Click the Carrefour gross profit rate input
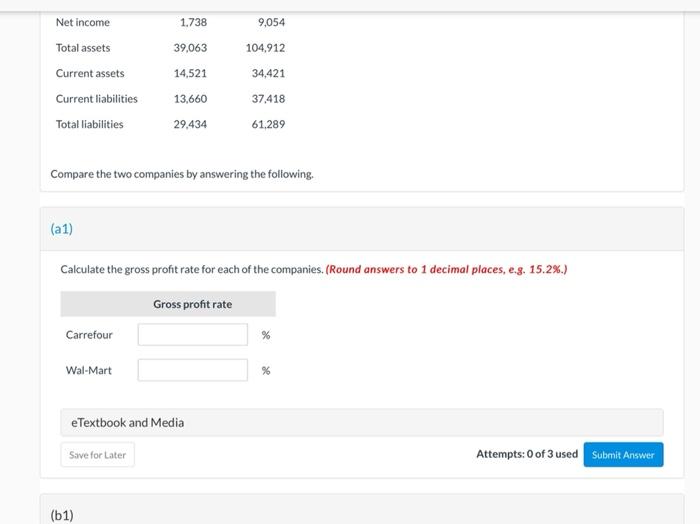The width and height of the screenshot is (700, 524). click(x=192, y=335)
